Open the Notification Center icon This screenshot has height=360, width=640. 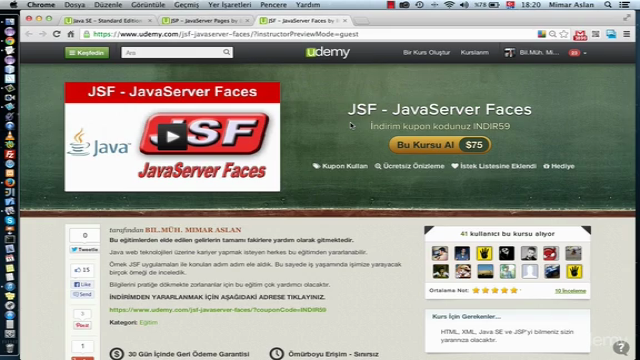[x=624, y=5]
